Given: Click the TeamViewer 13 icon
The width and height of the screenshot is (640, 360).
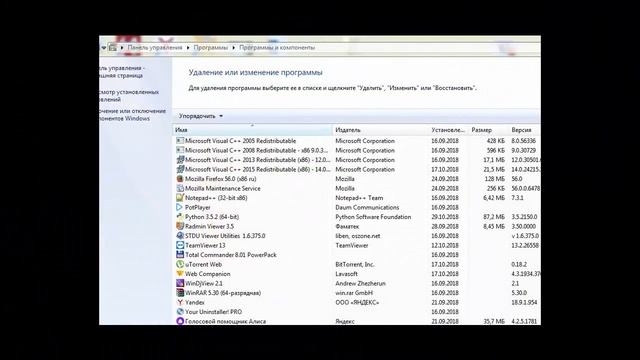Looking at the screenshot, I should click(x=180, y=245).
